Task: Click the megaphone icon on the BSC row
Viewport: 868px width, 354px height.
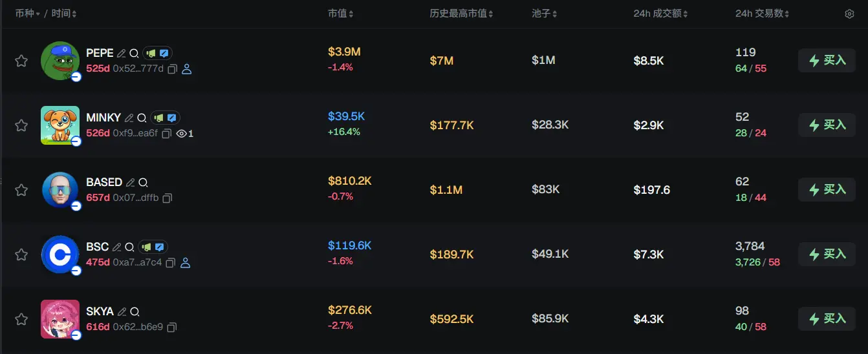Action: pyautogui.click(x=146, y=247)
